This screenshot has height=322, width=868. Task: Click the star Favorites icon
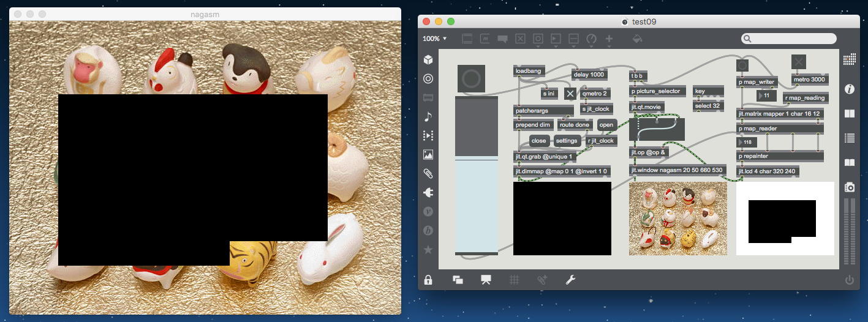pos(428,250)
